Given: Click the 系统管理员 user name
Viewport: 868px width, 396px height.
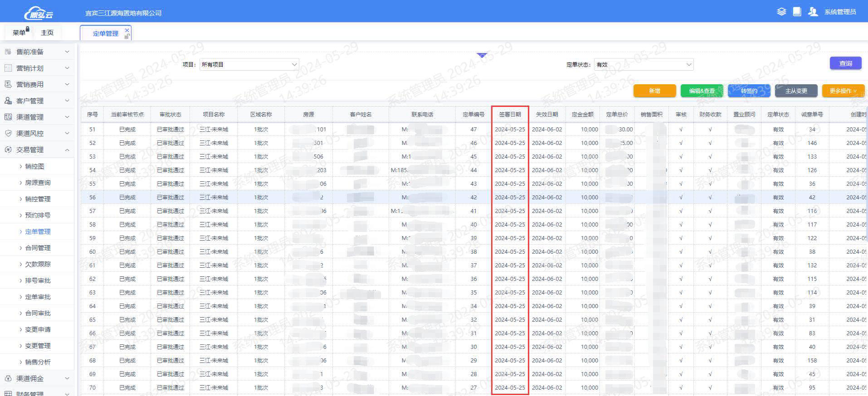Looking at the screenshot, I should (x=840, y=12).
